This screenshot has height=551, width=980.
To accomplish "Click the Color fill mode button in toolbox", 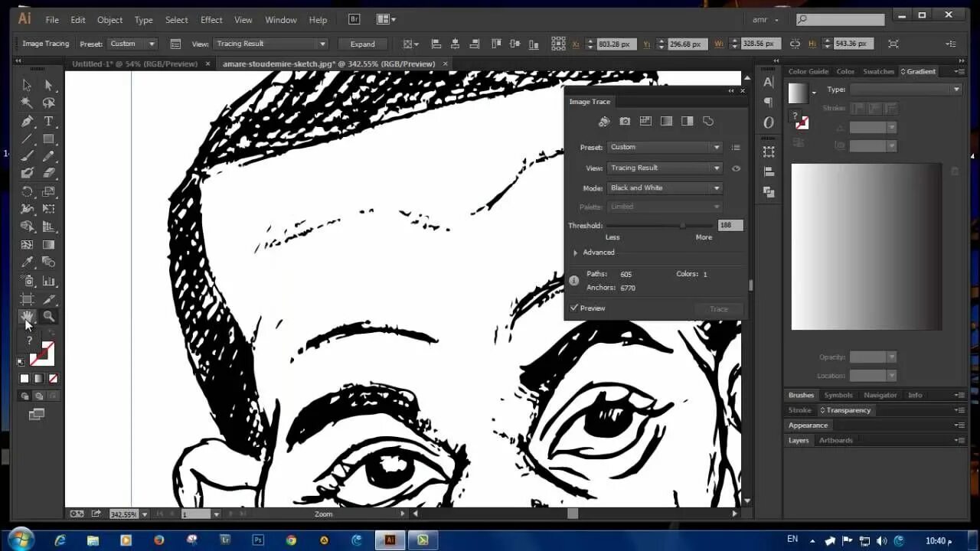I will coord(24,379).
